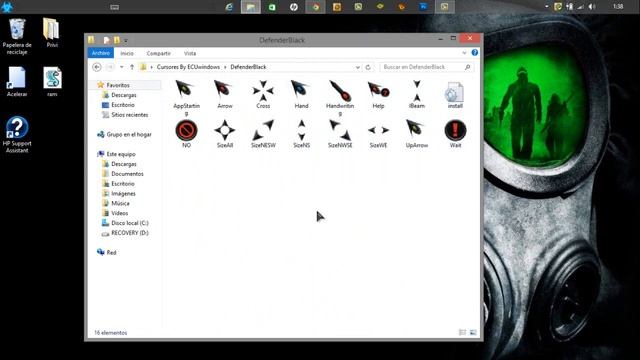Select the NO cursor file
The width and height of the screenshot is (640, 360).
click(186, 134)
